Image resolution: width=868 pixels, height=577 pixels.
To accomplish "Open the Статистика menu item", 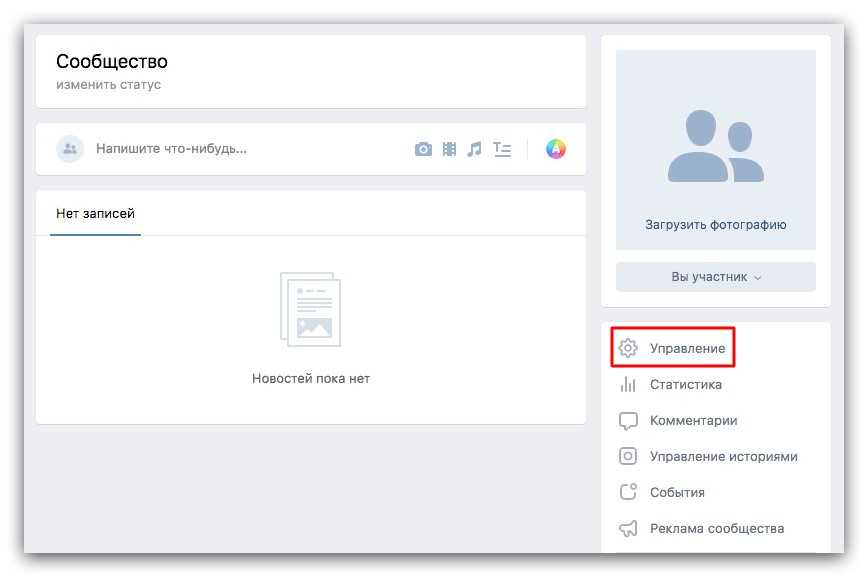I will pyautogui.click(x=685, y=384).
